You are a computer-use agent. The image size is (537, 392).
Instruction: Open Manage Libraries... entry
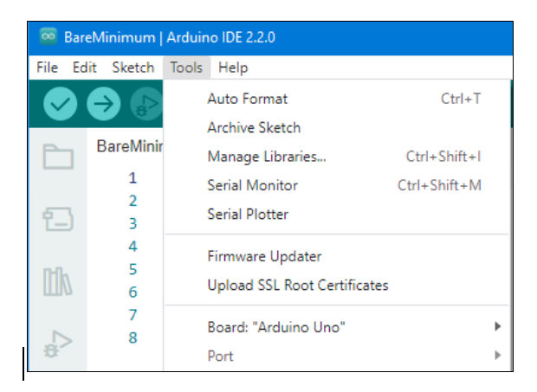[336, 157]
